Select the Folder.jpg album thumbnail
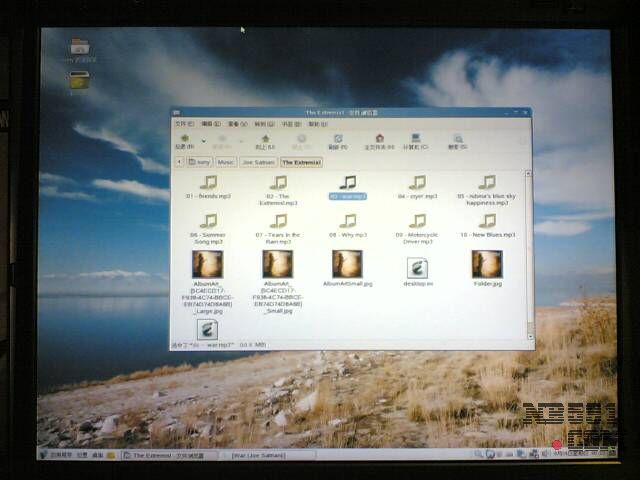The image size is (640, 480). 487,264
